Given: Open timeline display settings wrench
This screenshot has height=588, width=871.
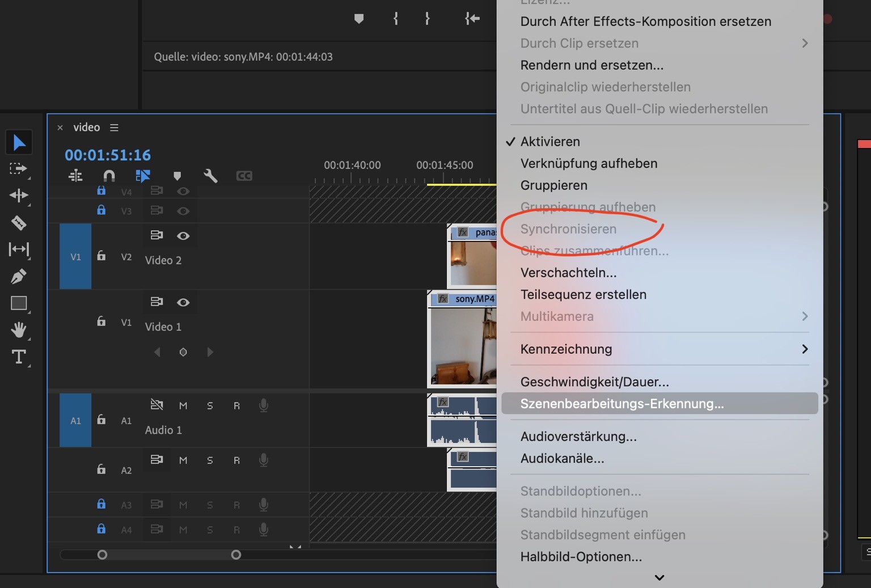Looking at the screenshot, I should tap(210, 176).
